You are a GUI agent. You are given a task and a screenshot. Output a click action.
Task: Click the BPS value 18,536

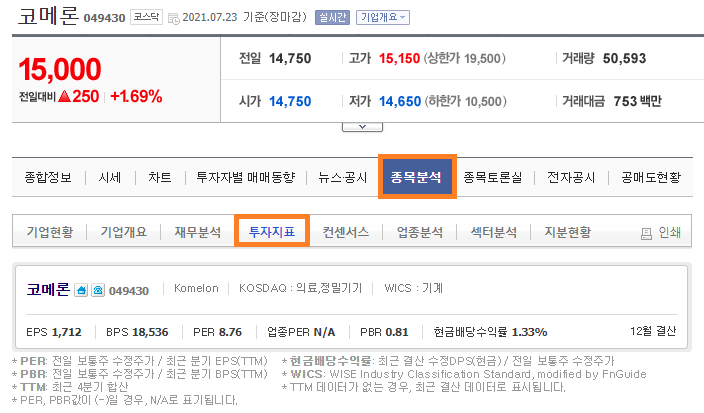150,332
